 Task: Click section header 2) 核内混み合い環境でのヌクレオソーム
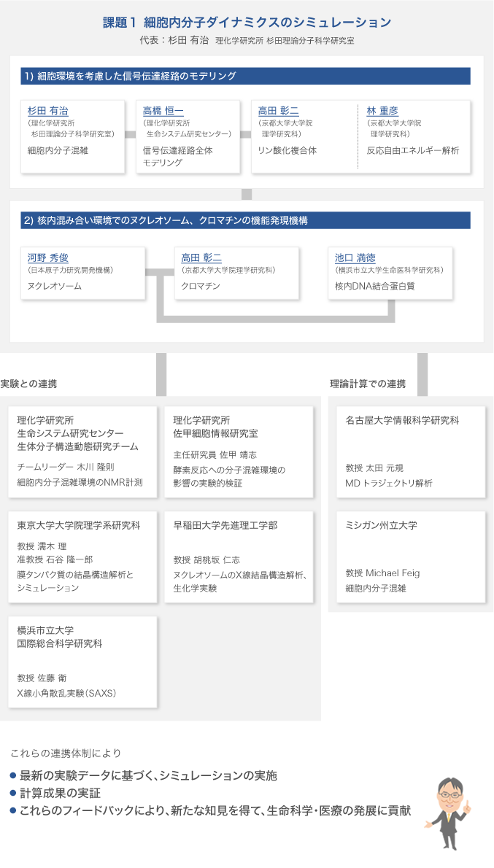[246, 220]
